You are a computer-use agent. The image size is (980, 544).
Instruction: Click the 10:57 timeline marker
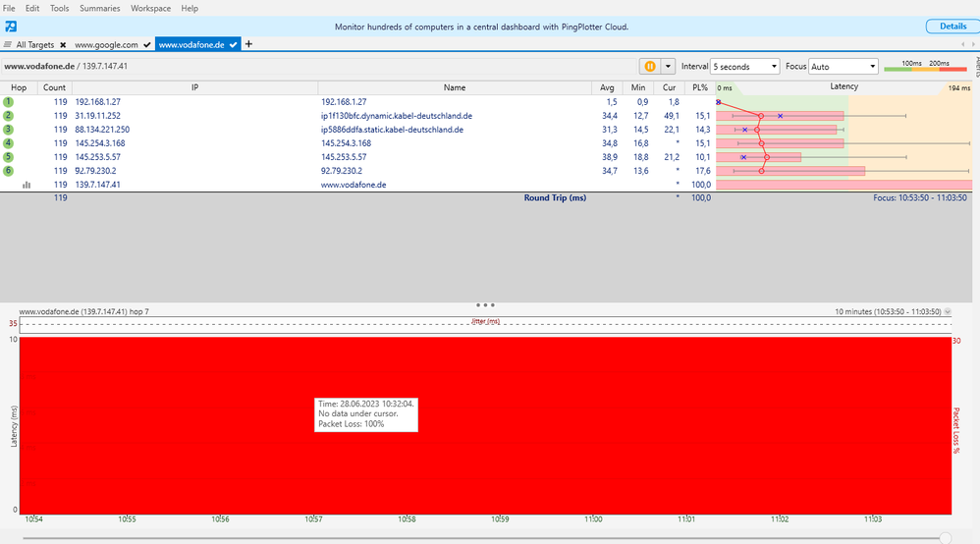click(314, 519)
